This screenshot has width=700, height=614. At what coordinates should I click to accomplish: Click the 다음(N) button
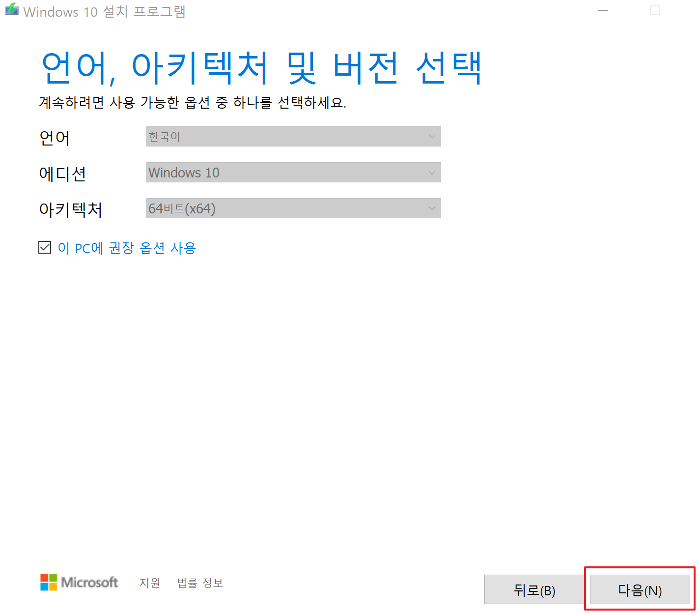[639, 589]
